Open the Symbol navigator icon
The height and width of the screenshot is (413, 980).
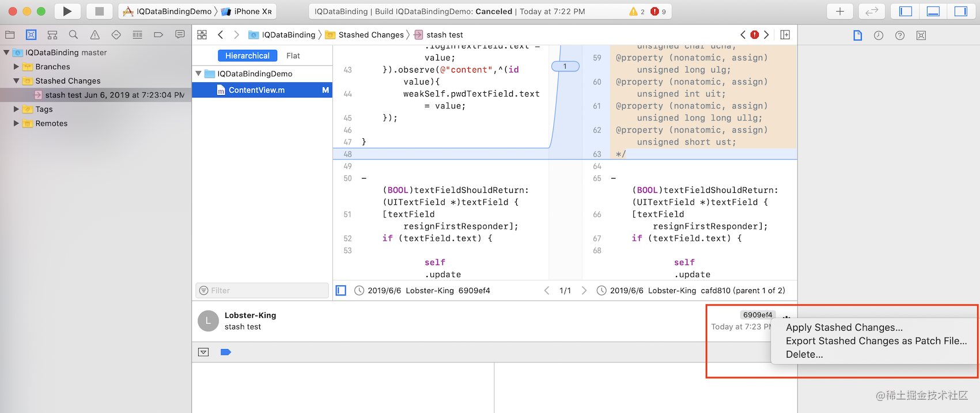coord(52,35)
